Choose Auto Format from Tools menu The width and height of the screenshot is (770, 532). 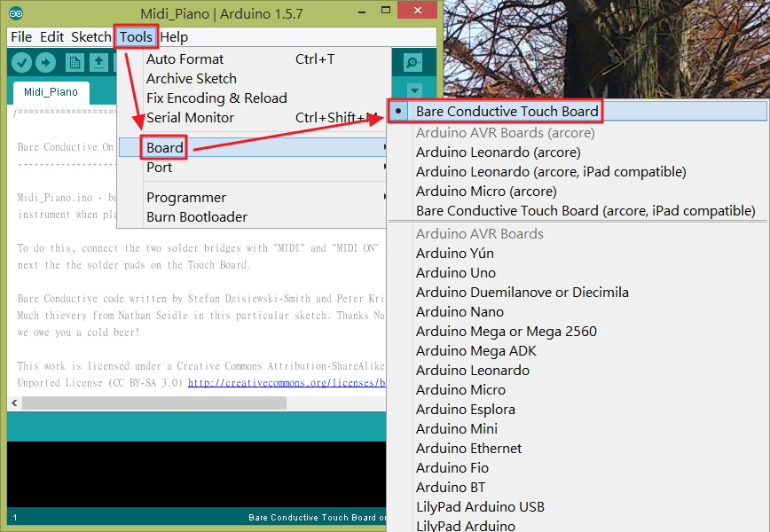tap(254, 59)
